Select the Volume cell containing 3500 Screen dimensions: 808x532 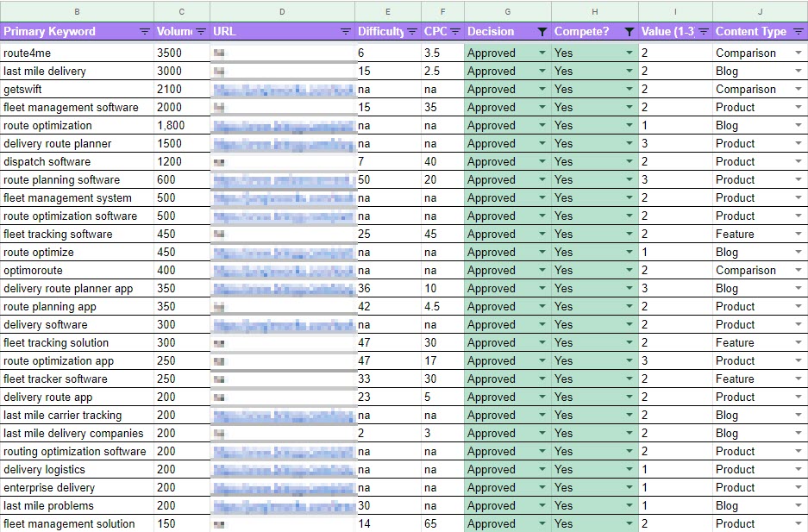(x=180, y=53)
